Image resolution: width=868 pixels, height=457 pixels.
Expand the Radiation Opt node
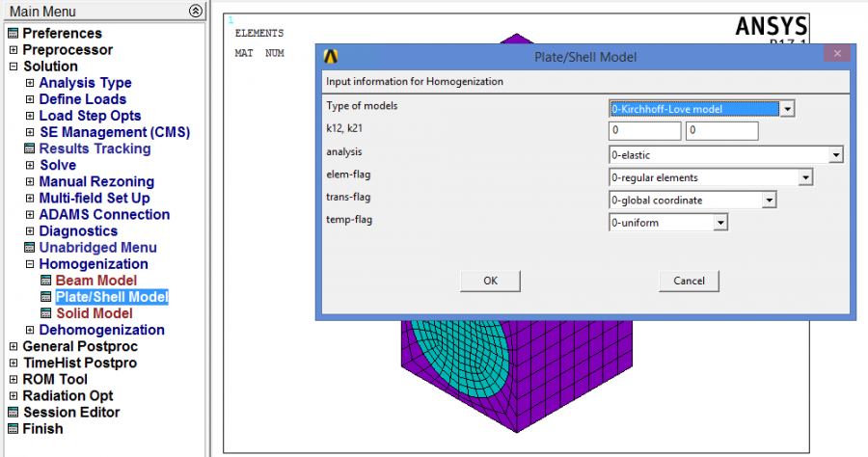pos(14,396)
